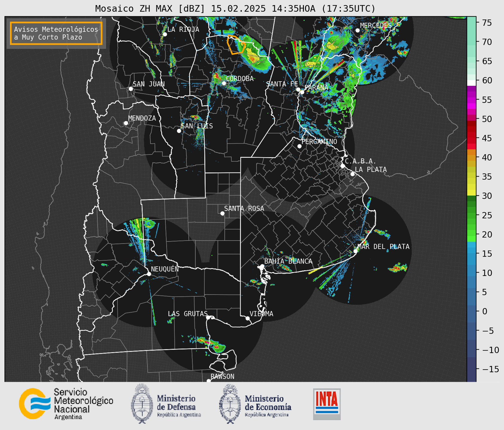Screen dimensions: 504x430
Task: Click the C.A.B.A. city label
Action: tap(361, 161)
